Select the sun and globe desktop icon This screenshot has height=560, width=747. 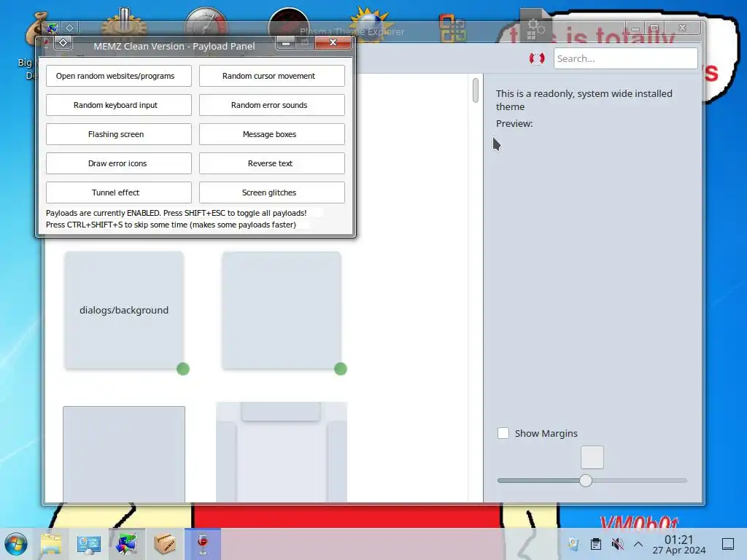pos(371,23)
